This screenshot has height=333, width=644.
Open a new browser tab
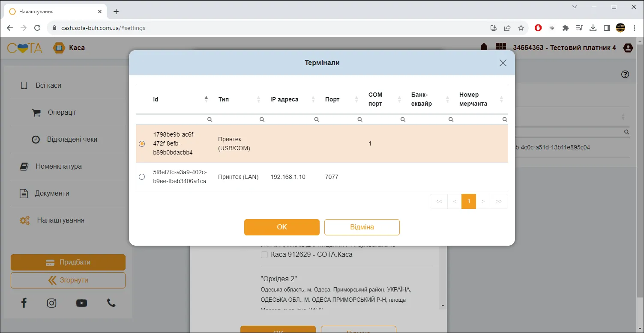116,12
